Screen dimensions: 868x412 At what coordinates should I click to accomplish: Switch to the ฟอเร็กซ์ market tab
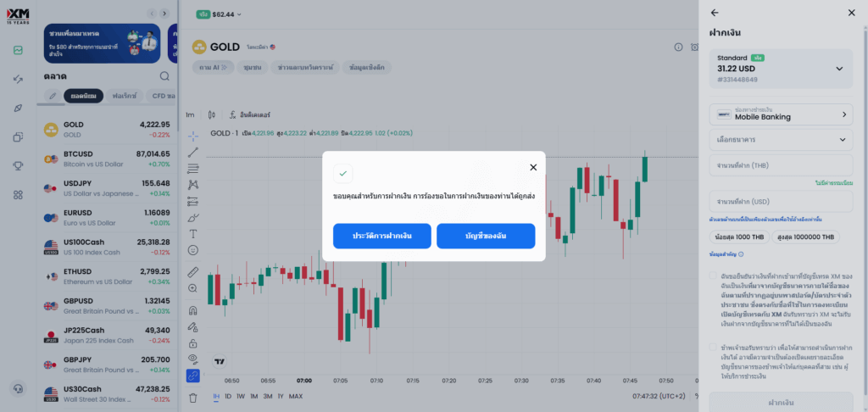click(125, 96)
